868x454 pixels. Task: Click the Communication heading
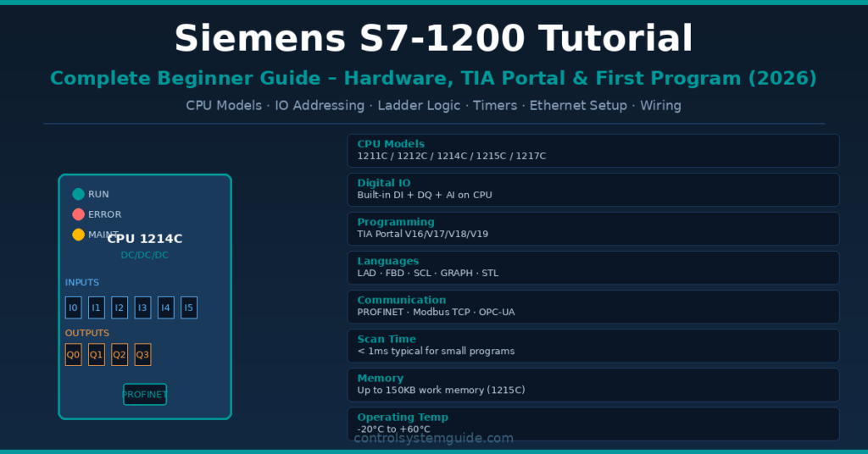(401, 301)
